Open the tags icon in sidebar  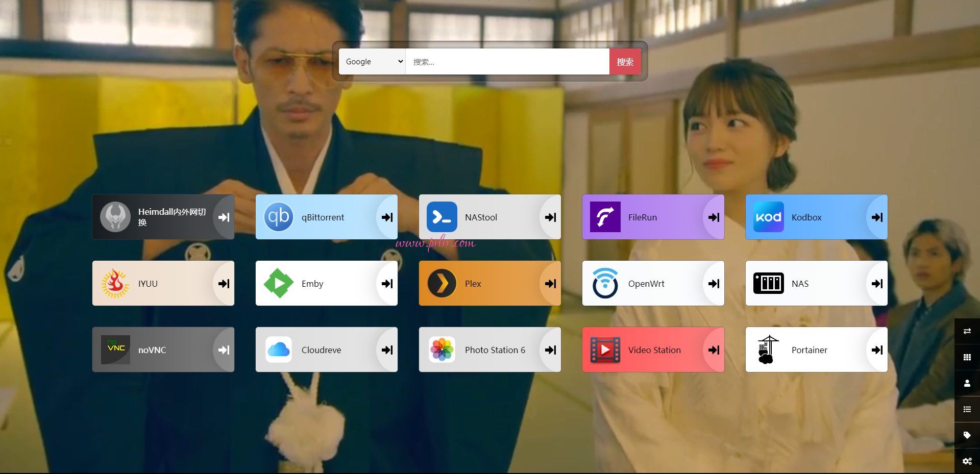pos(967,435)
